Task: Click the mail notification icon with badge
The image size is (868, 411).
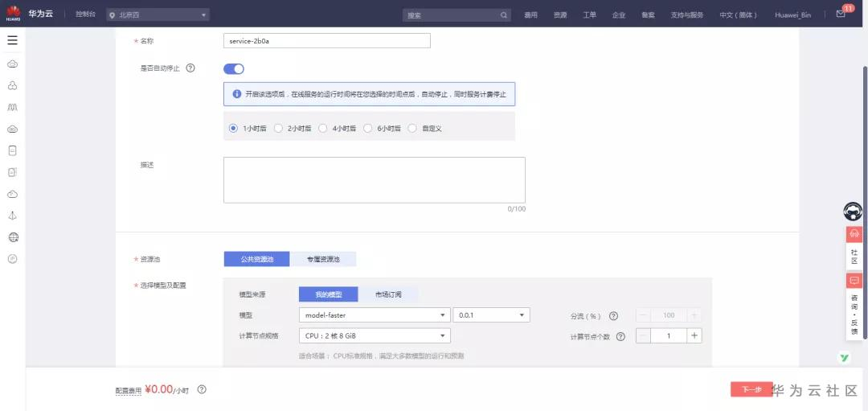Action: click(841, 14)
